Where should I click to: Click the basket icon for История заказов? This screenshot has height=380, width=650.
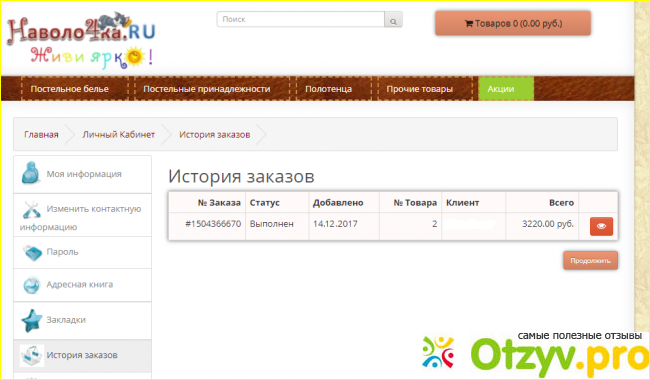click(32, 356)
